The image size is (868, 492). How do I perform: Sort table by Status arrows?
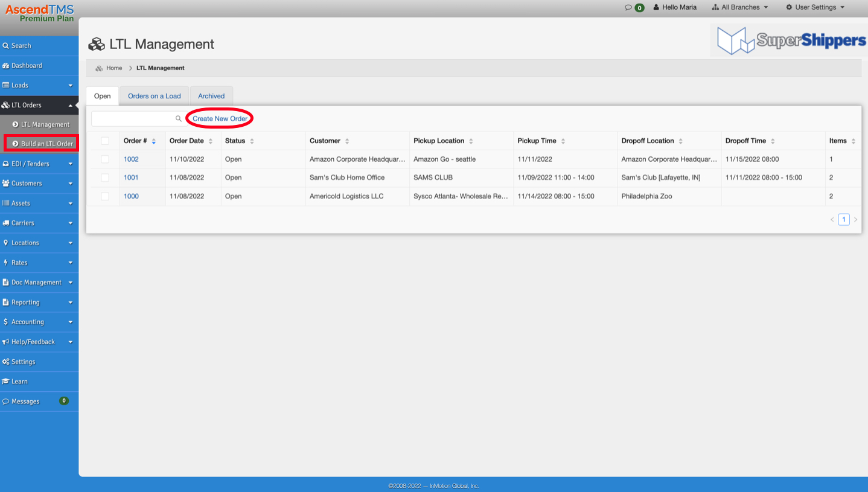[x=252, y=141]
